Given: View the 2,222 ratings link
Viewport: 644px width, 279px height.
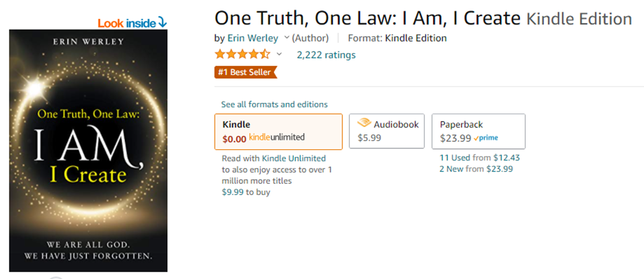Looking at the screenshot, I should tap(326, 55).
